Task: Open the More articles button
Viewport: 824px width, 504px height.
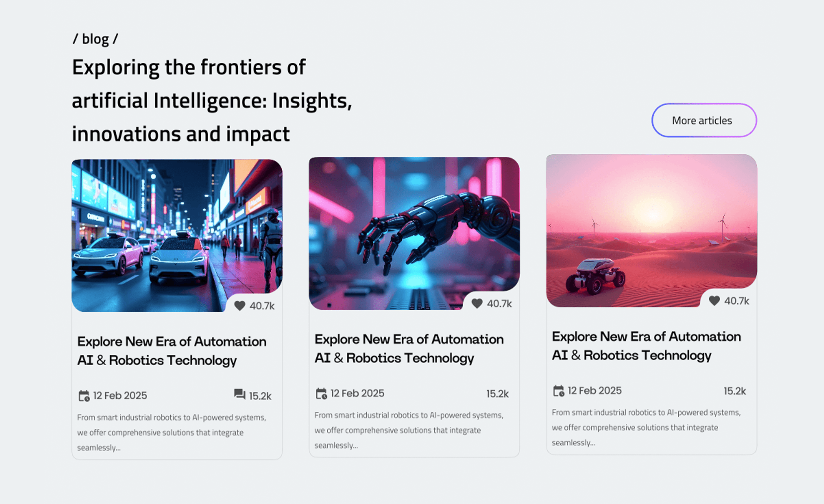Action: (x=704, y=120)
